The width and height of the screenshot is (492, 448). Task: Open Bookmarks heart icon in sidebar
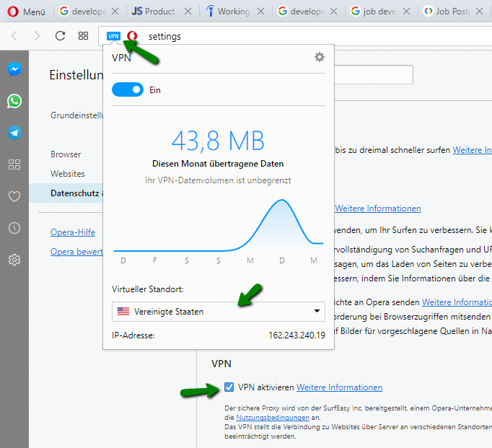(14, 196)
